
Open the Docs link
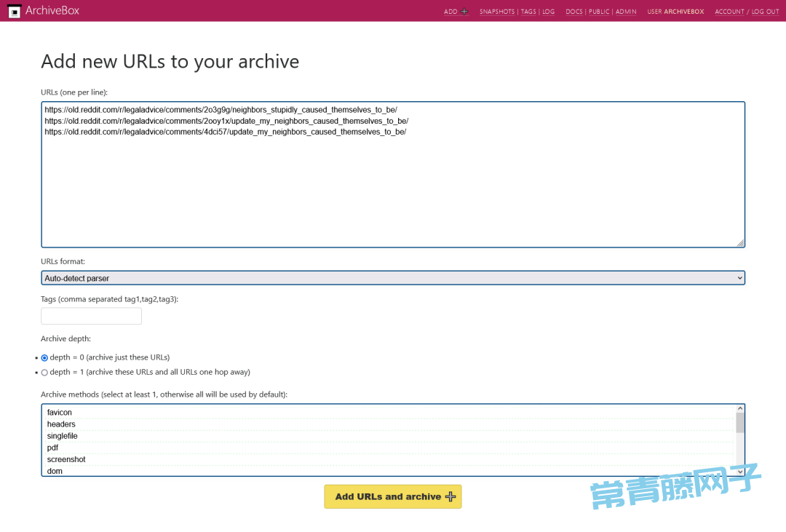click(x=573, y=12)
